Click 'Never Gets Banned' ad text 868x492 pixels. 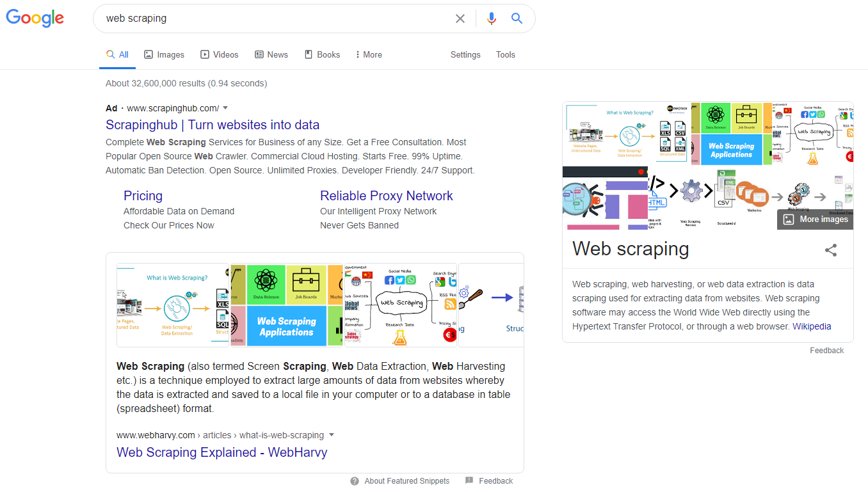point(359,225)
